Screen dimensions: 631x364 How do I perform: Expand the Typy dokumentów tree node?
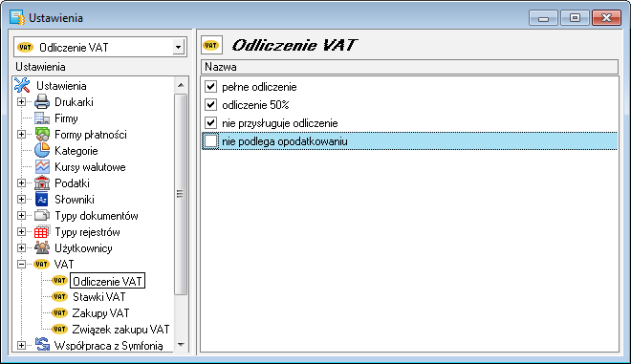[21, 216]
